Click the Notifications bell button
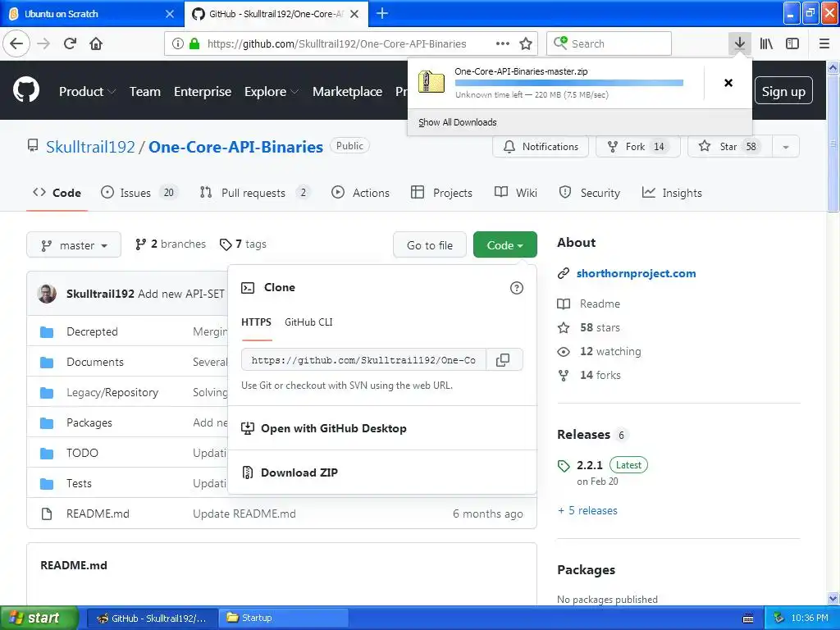 tap(541, 147)
